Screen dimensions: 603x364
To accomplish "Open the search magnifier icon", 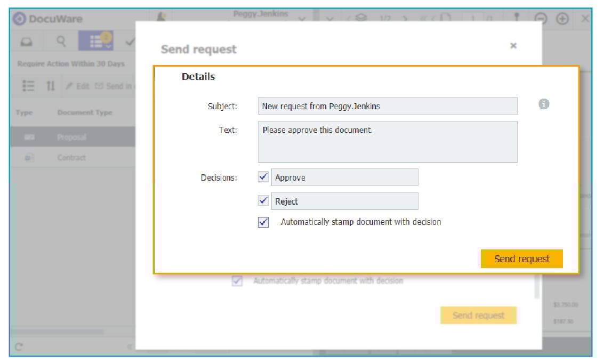I will click(x=61, y=42).
